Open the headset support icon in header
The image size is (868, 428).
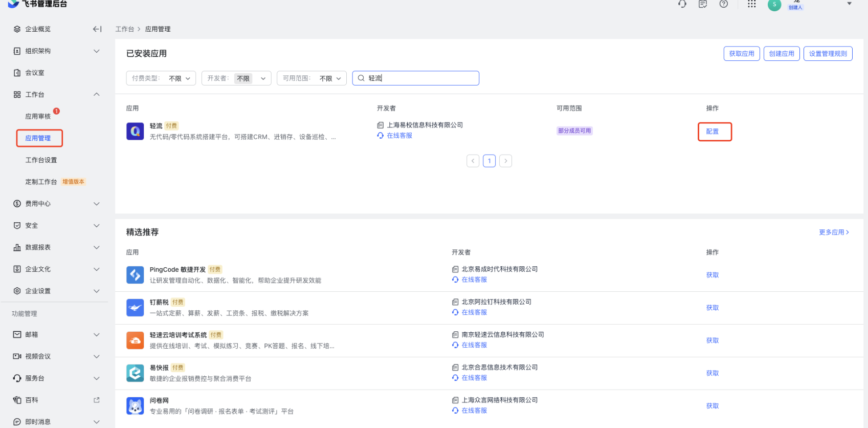[x=682, y=4]
